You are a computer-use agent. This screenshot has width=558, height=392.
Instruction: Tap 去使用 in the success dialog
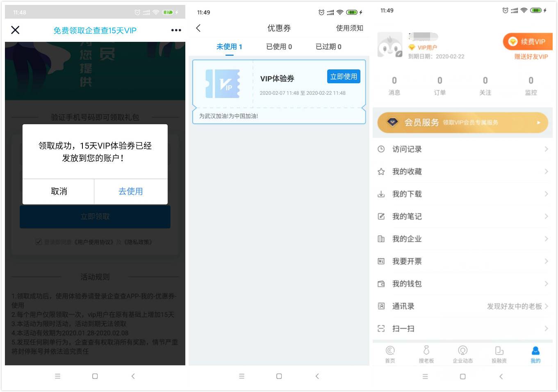[131, 191]
